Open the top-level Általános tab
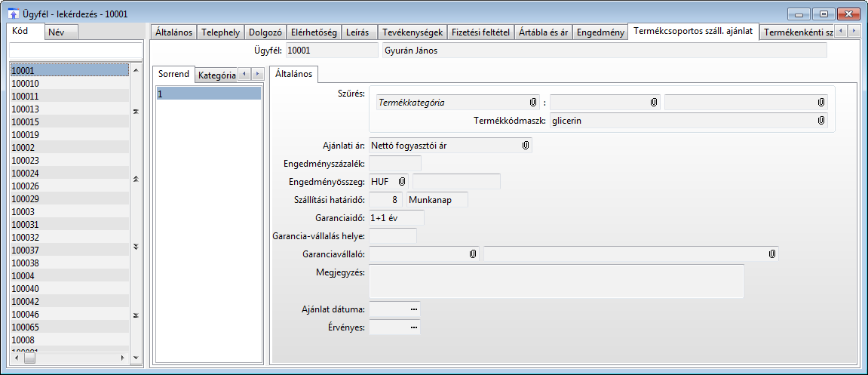The image size is (868, 375). (x=173, y=32)
